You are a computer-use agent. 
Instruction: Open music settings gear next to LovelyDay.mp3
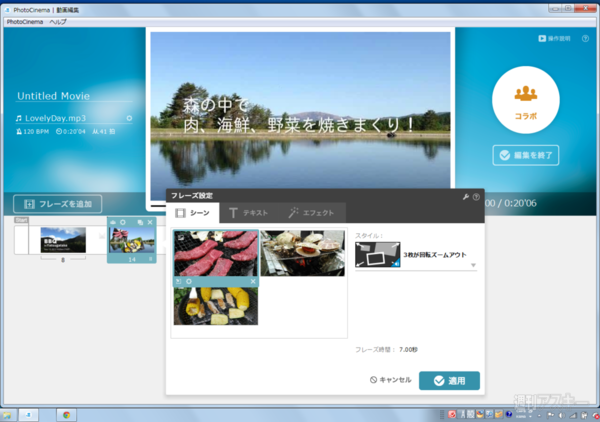pos(129,118)
